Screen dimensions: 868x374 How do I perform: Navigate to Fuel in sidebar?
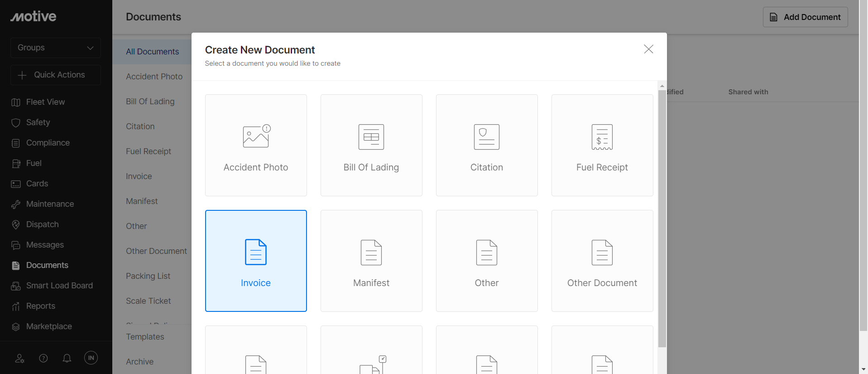tap(34, 163)
